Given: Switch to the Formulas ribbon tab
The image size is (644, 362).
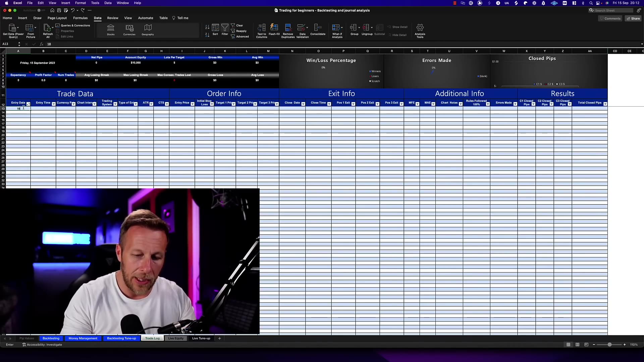Looking at the screenshot, I should [80, 18].
